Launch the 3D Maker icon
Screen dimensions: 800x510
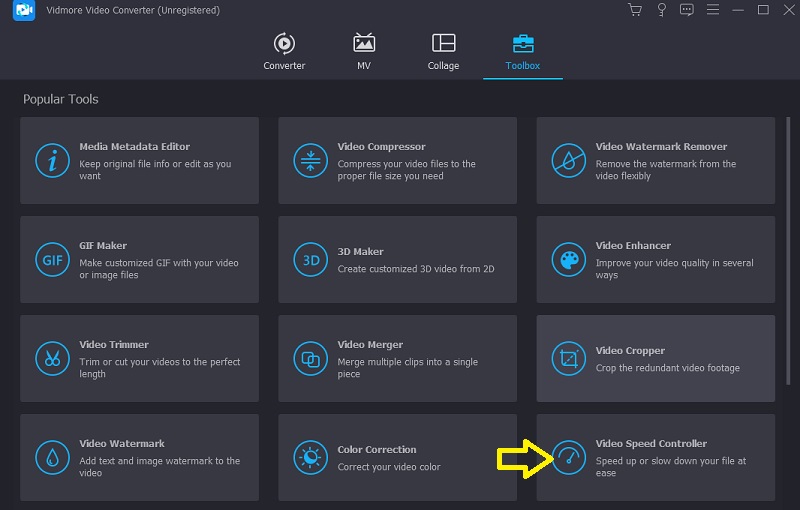[x=310, y=260]
